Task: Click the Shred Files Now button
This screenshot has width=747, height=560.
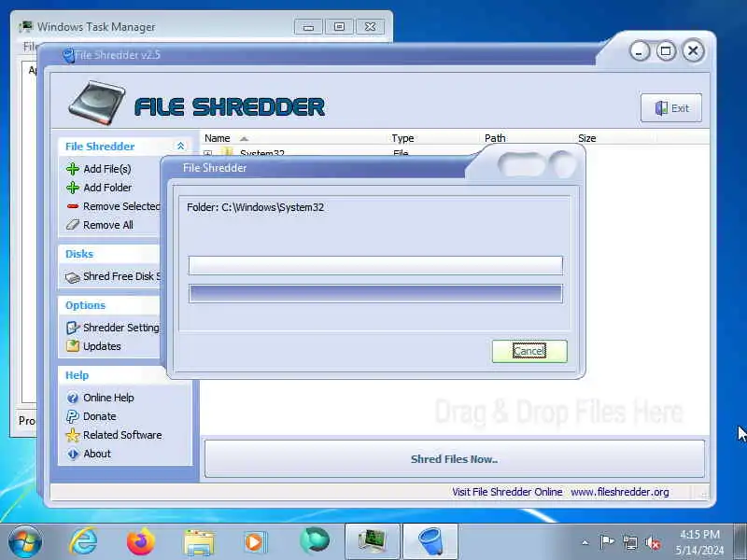Action: pos(455,459)
